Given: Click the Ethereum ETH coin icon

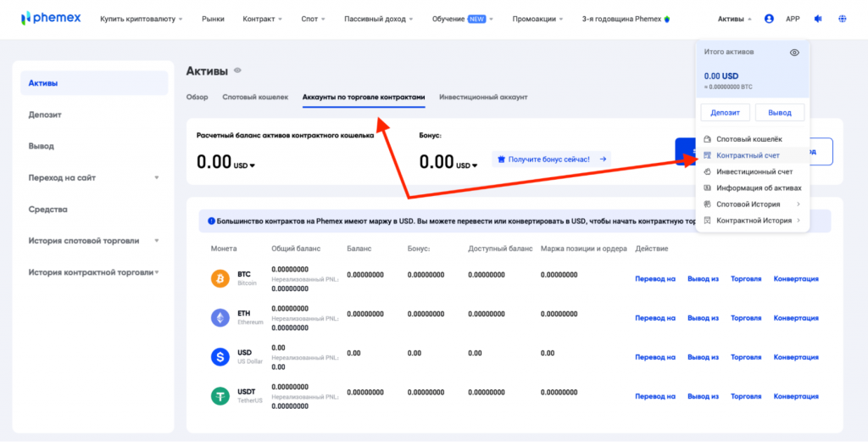Looking at the screenshot, I should click(x=220, y=318).
